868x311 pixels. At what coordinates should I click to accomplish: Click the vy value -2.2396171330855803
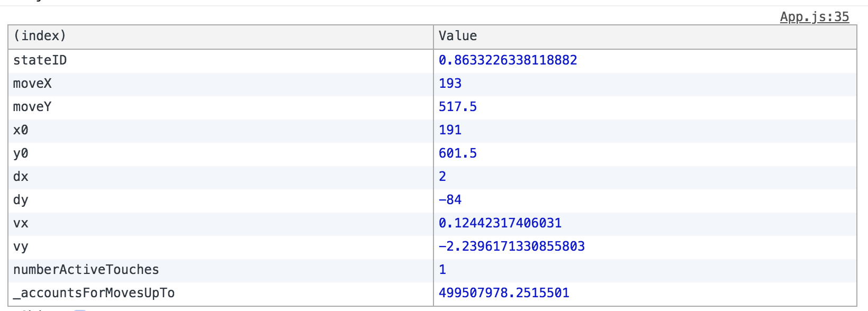(512, 246)
